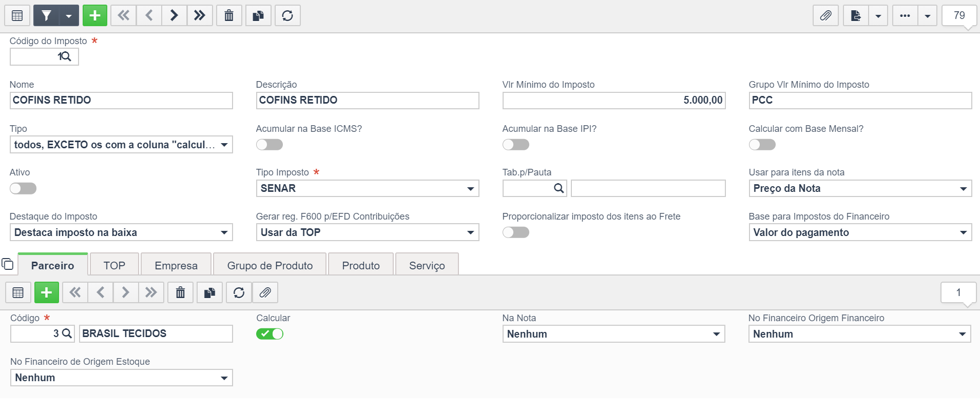Open Grupo de Produto tab
The height and width of the screenshot is (413, 980).
tap(270, 265)
